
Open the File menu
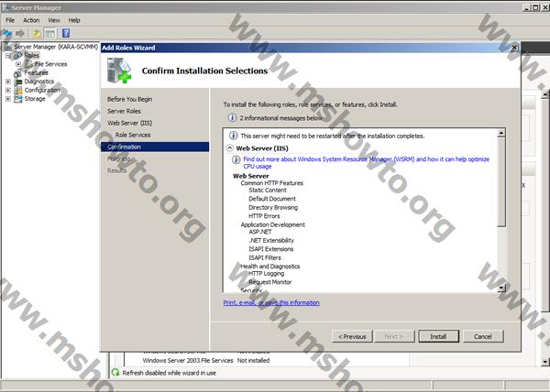10,20
